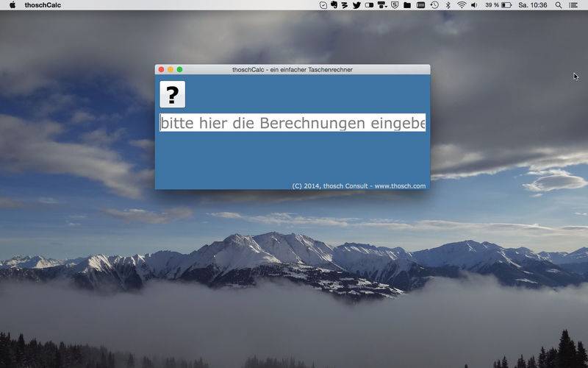Focus the calculation input field

click(293, 122)
